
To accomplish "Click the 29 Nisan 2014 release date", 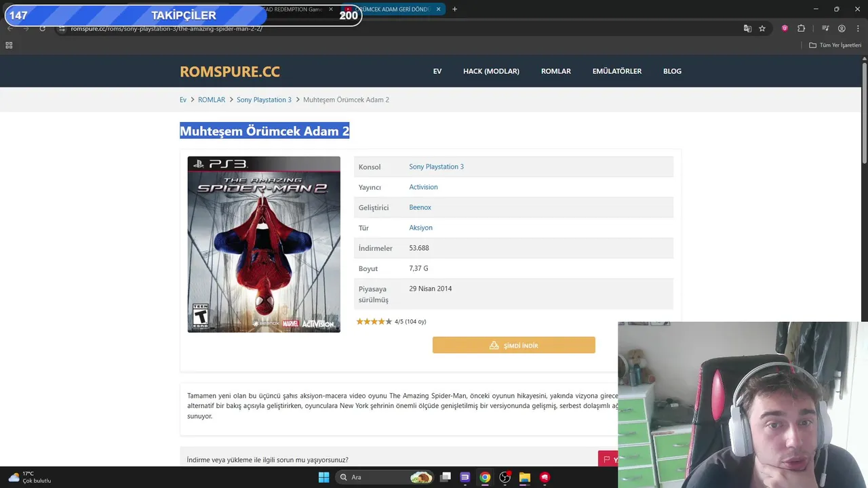I will pyautogui.click(x=431, y=289).
